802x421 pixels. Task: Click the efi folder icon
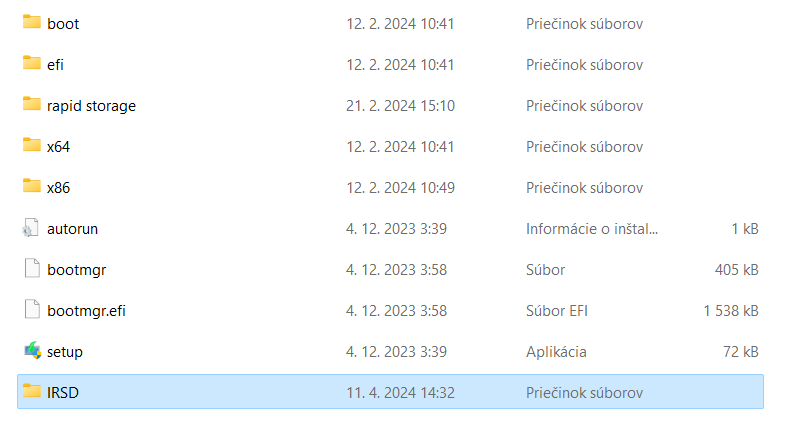[x=32, y=63]
